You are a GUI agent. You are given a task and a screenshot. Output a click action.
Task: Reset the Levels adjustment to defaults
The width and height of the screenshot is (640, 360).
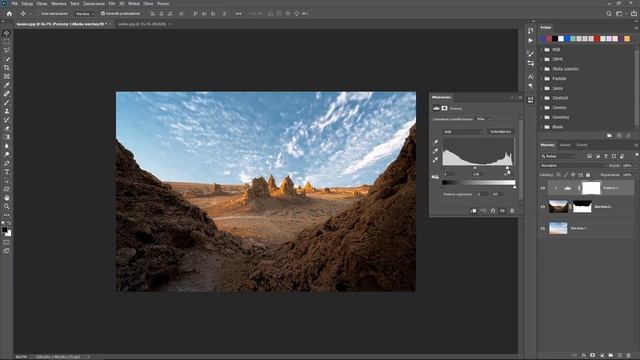493,211
